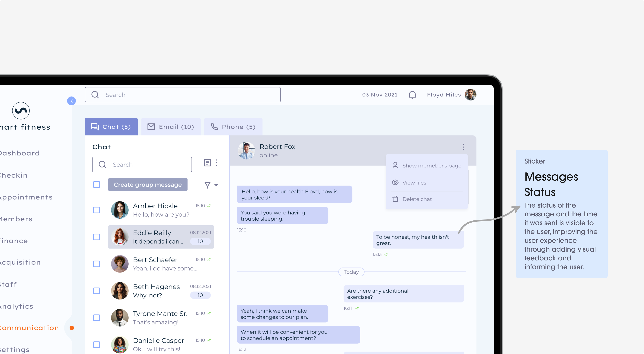The image size is (644, 354).
Task: Click the trash icon beside Delete chat
Action: click(395, 199)
